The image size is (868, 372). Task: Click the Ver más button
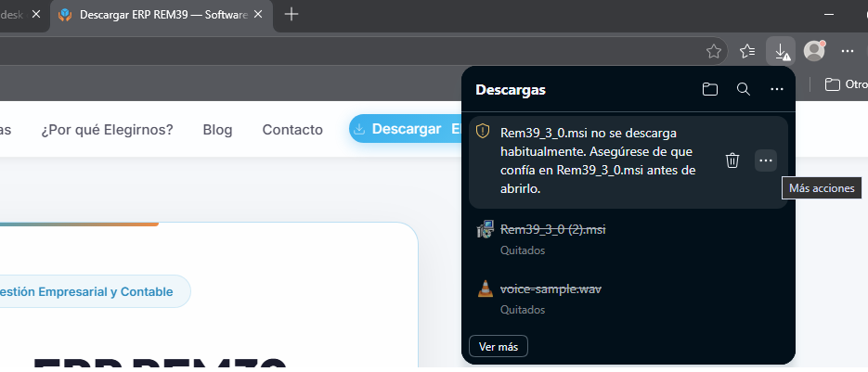pyautogui.click(x=499, y=347)
